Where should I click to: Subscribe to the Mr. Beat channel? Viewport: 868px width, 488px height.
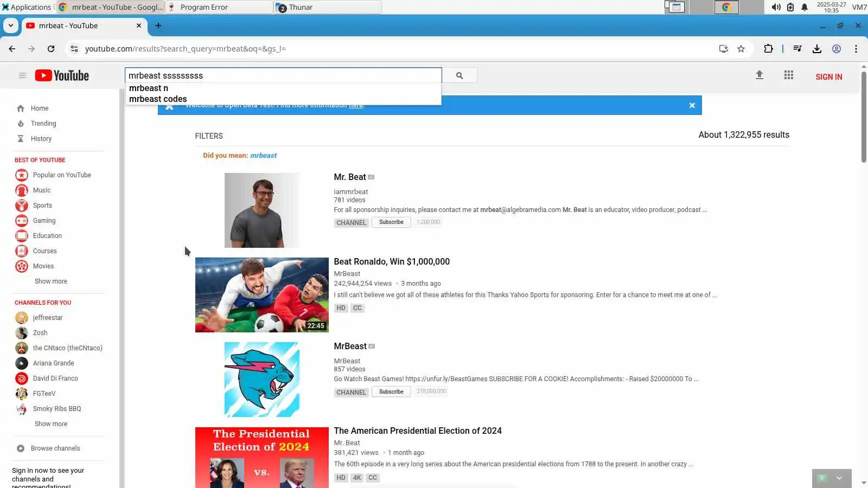[x=391, y=222]
